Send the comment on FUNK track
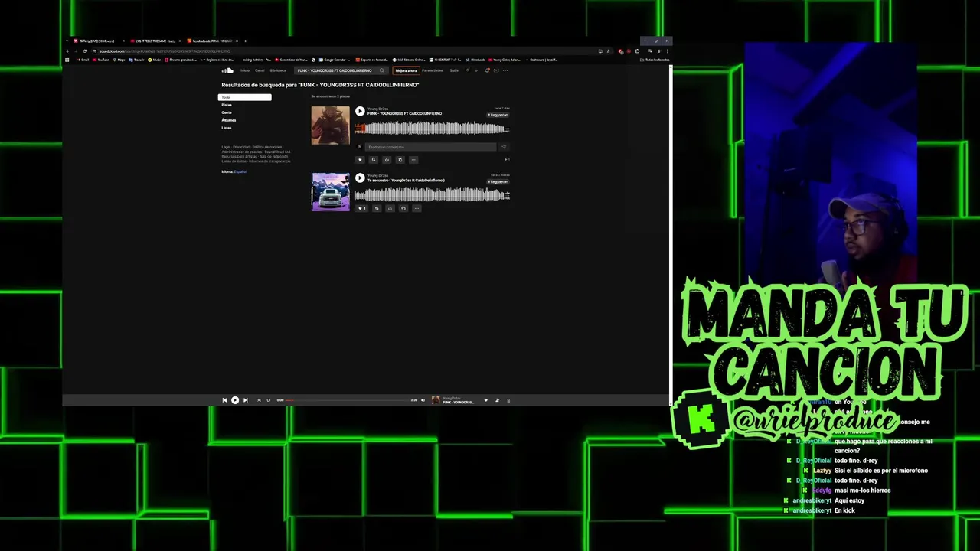 pyautogui.click(x=504, y=147)
